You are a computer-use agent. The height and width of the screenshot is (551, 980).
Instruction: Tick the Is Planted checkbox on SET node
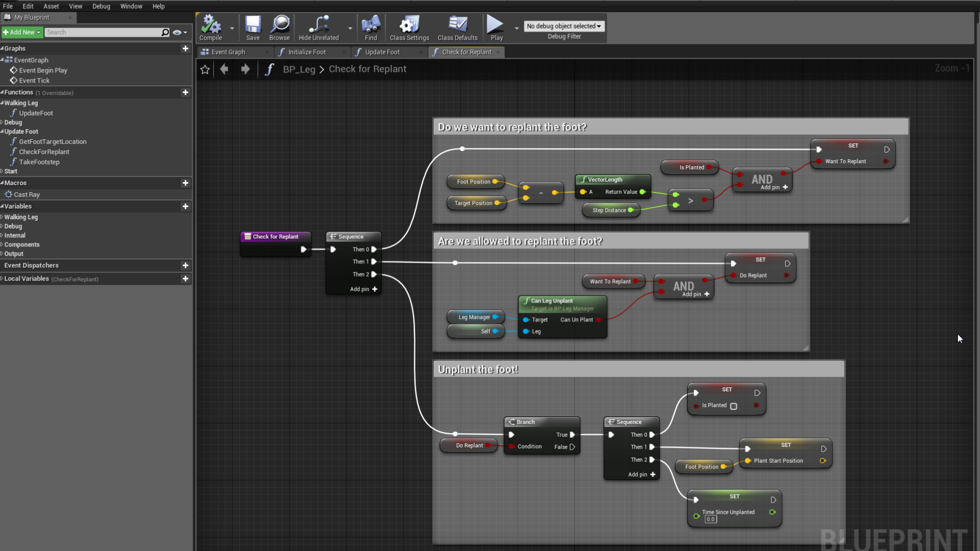click(733, 406)
